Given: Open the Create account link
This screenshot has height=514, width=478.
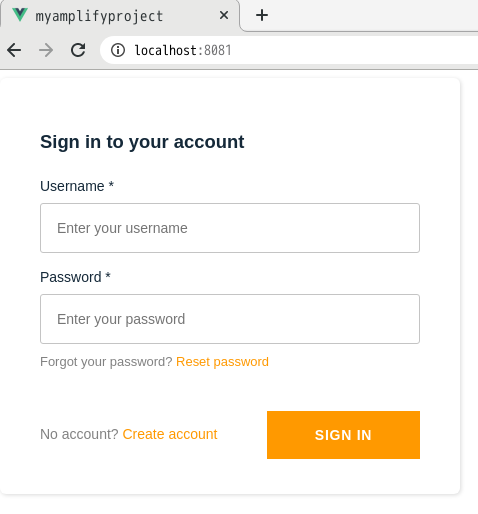Looking at the screenshot, I should [x=170, y=434].
